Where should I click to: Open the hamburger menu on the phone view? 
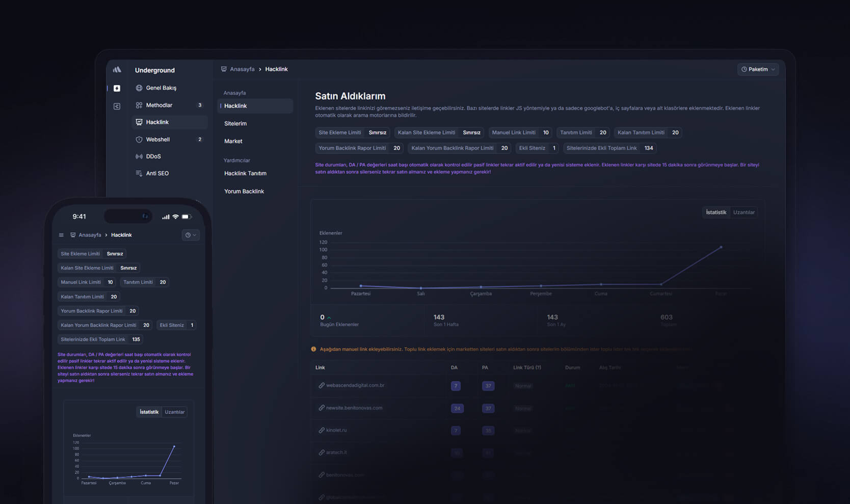click(61, 235)
